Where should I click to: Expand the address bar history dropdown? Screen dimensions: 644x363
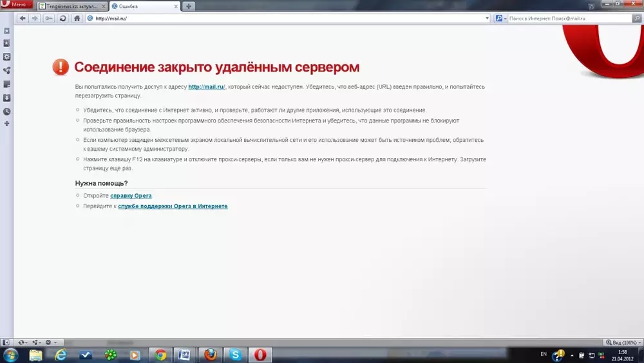point(488,19)
